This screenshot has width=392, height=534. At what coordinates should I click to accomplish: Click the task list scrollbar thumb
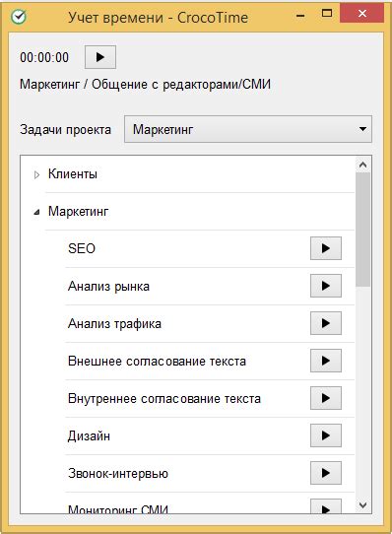362,230
